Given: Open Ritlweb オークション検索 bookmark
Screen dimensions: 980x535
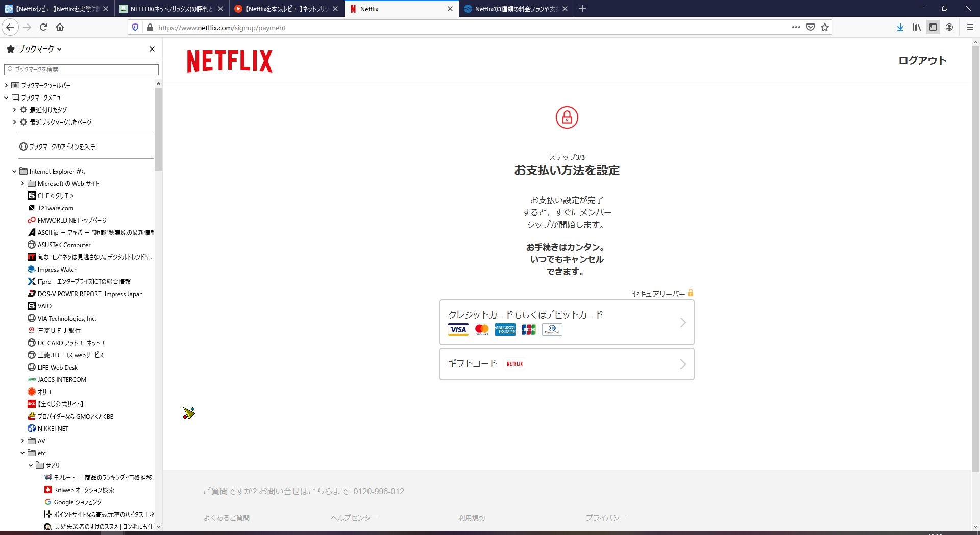Looking at the screenshot, I should pyautogui.click(x=79, y=490).
